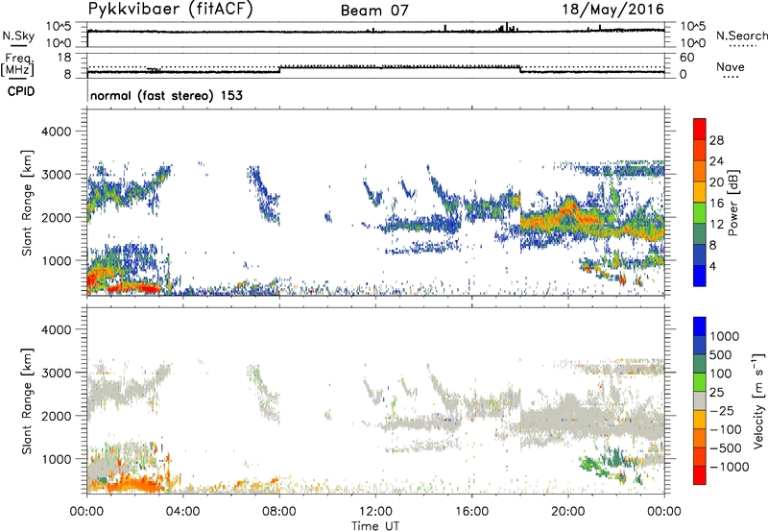The image size is (768, 532).
Task: Click the 'N.Search' legend label
Action: click(741, 36)
